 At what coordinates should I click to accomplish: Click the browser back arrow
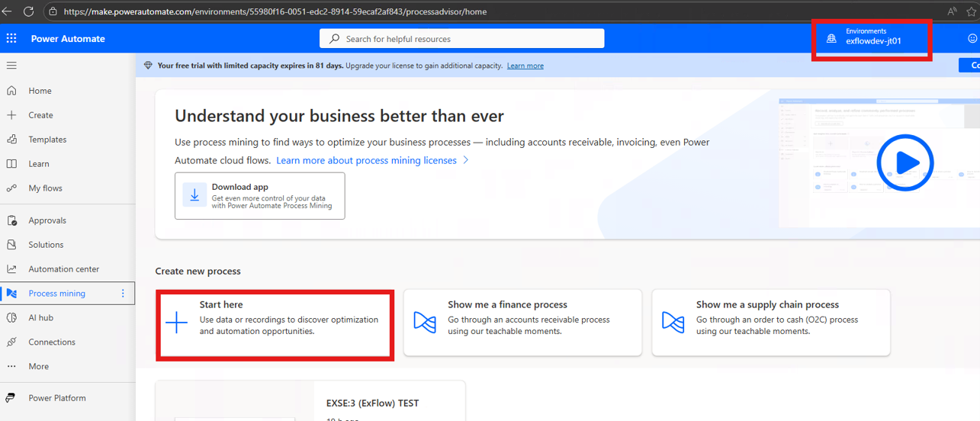click(7, 11)
